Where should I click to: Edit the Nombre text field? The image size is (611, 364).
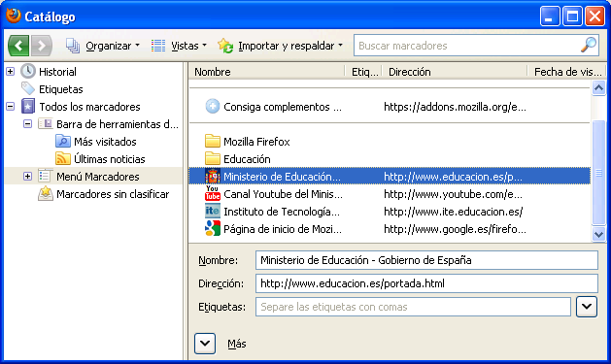pyautogui.click(x=426, y=260)
